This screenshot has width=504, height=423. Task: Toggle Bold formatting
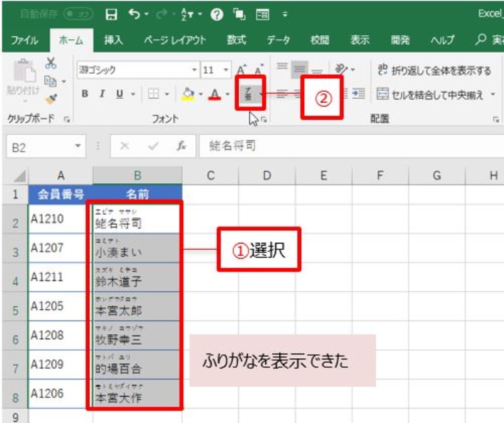tap(85, 94)
